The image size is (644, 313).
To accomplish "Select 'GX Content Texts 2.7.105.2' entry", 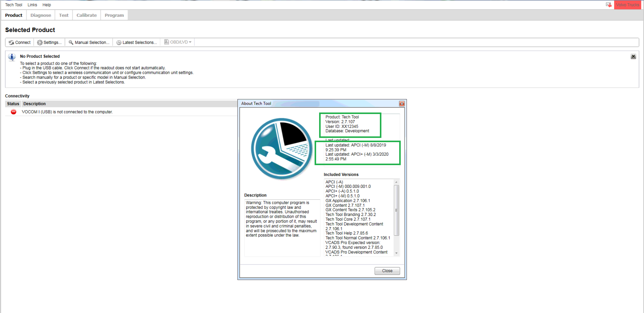I will click(x=350, y=210).
